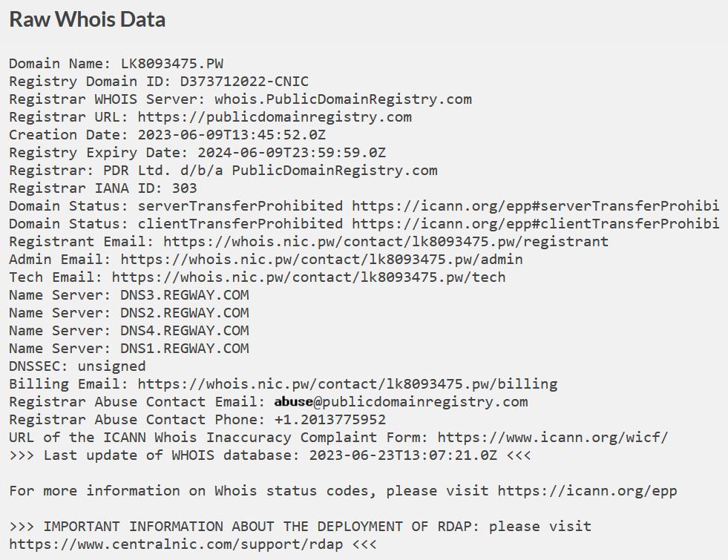Click the whois.PublicDomainRegistry.com server text
The width and height of the screenshot is (728, 560).
point(343,99)
